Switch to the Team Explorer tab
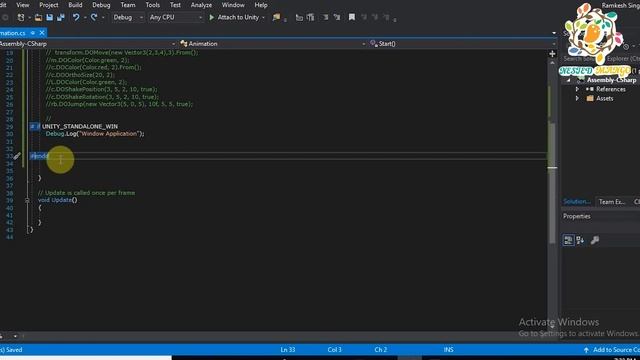 pyautogui.click(x=612, y=202)
